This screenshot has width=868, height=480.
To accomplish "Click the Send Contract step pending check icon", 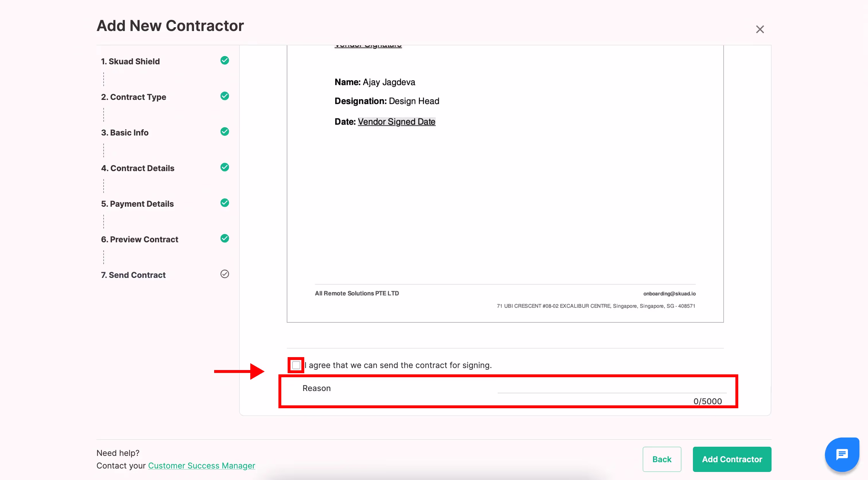I will tap(224, 274).
